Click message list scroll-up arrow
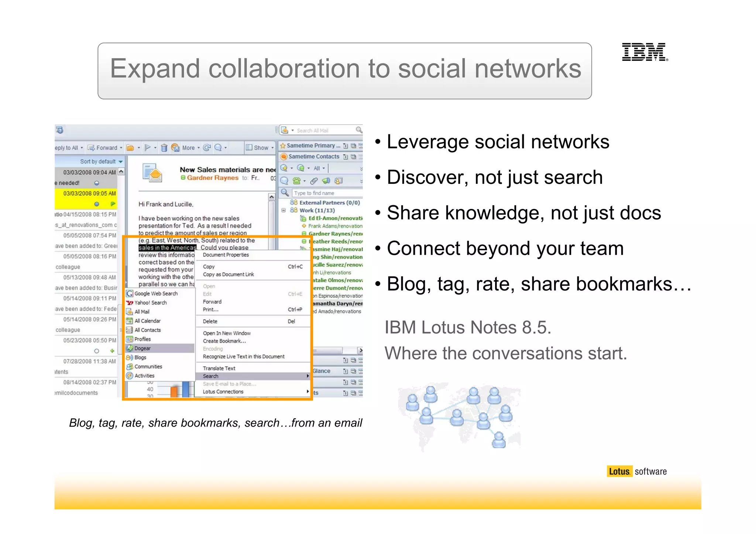Screen dimensions: 756x534 (121, 172)
